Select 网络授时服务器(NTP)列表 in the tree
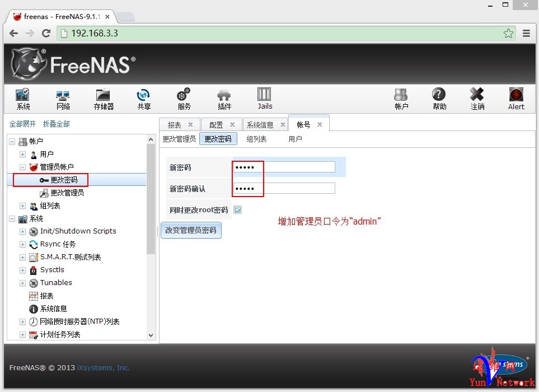Screen dimensions: 539x392 point(79,322)
